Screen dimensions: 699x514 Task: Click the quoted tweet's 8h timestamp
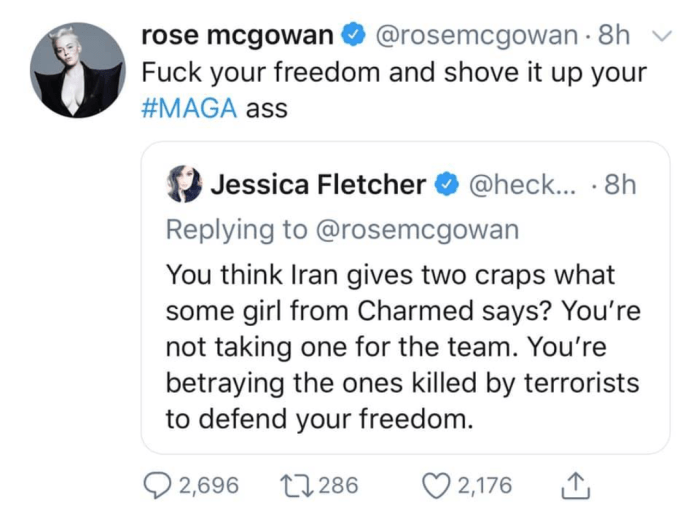[x=620, y=186]
